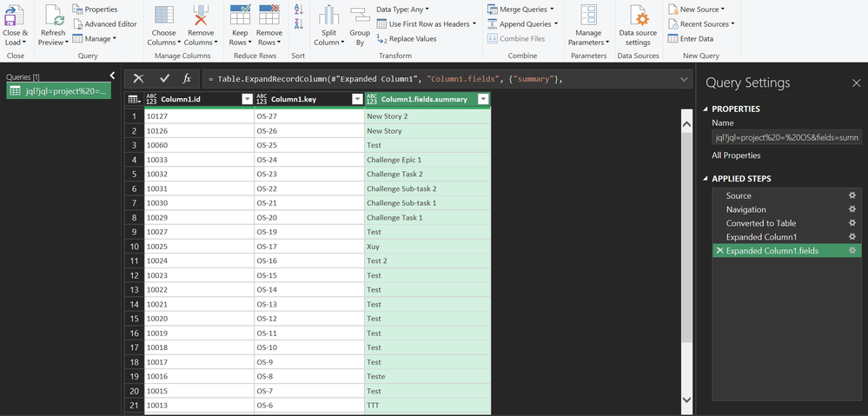This screenshot has height=416, width=868.
Task: Open the Choose Columns tool
Action: [x=163, y=16]
